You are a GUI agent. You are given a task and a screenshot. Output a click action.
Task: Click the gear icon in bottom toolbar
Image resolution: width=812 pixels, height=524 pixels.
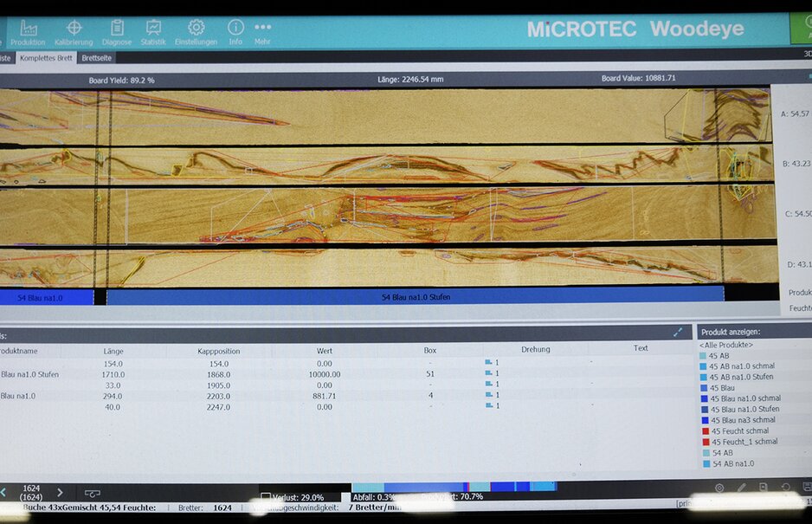719,488
